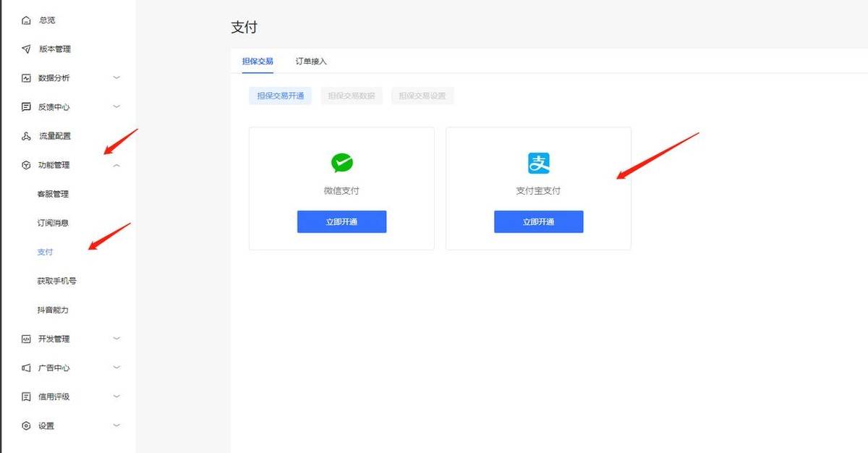Click 立即开通 under 支付宝支付

[538, 221]
